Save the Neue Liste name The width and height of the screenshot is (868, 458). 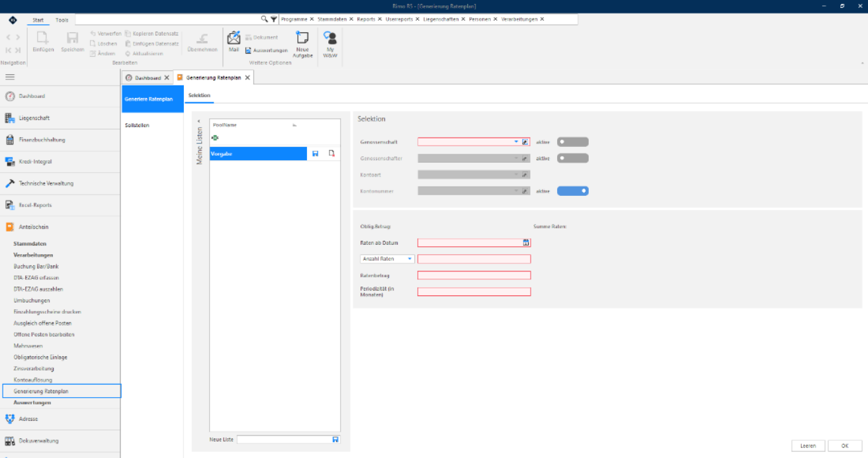(x=335, y=439)
